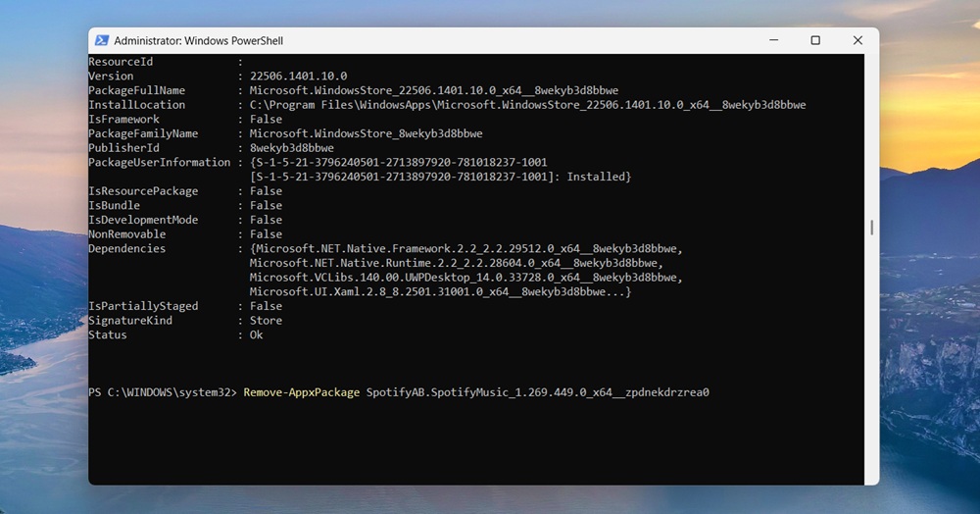Minimize the PowerShell window
The image size is (980, 514).
pos(774,40)
